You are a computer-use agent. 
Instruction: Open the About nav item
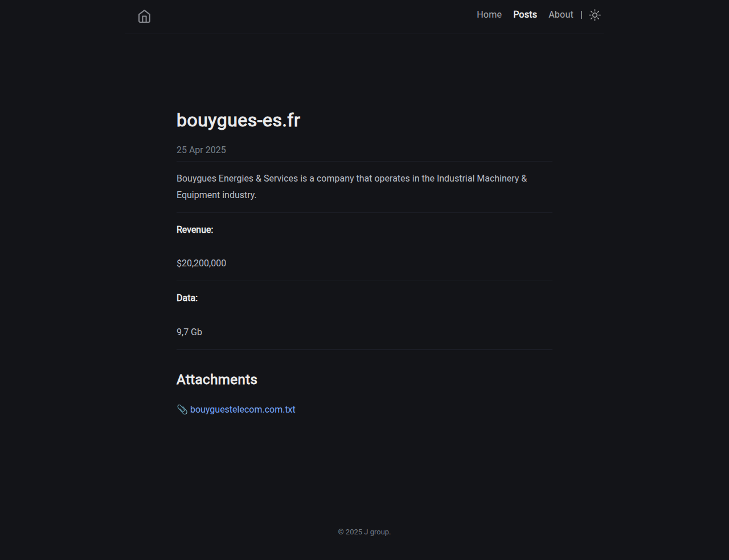561,15
